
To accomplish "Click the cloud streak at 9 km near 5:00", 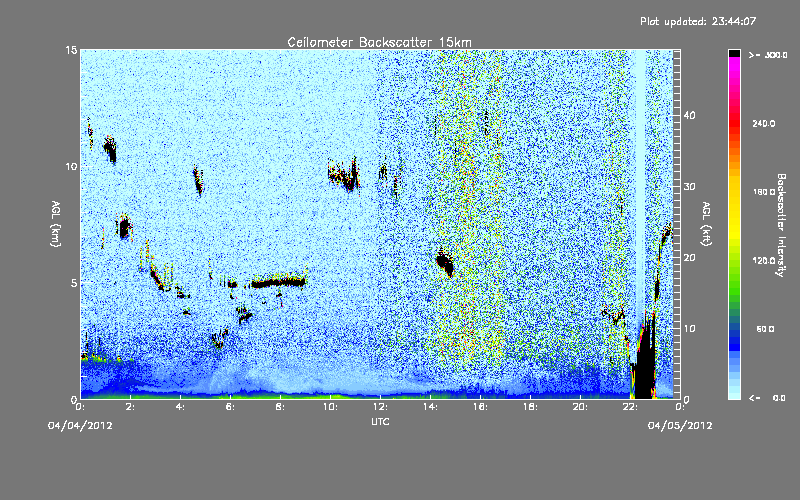I will pos(198,181).
